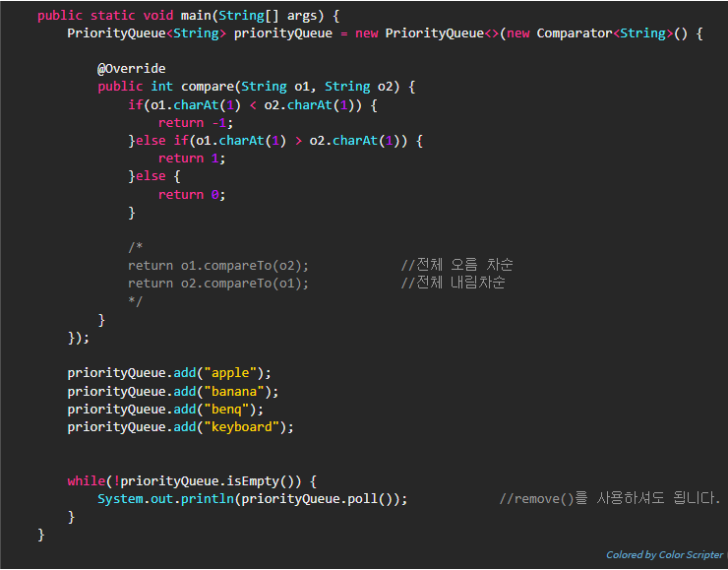The image size is (728, 570).
Task: Click the commented "return o1.compareTo(o2);" line
Action: point(218,266)
